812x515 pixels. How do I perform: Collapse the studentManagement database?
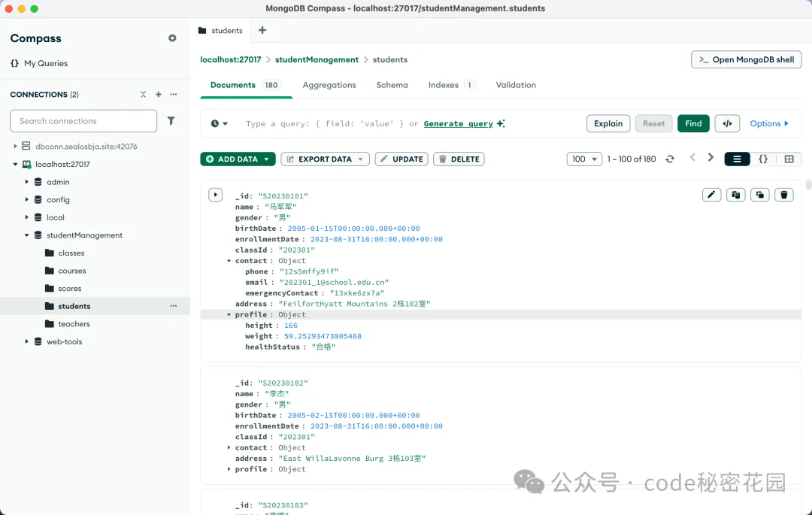26,235
